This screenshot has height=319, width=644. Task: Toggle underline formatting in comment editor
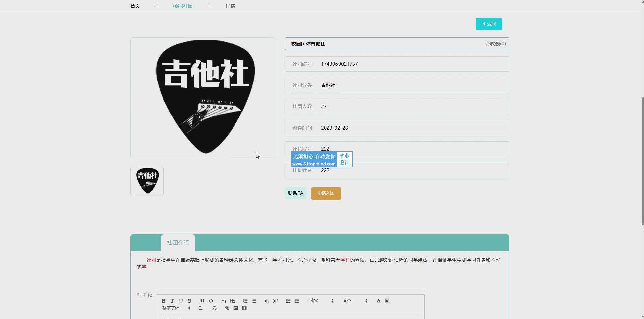[181, 301]
